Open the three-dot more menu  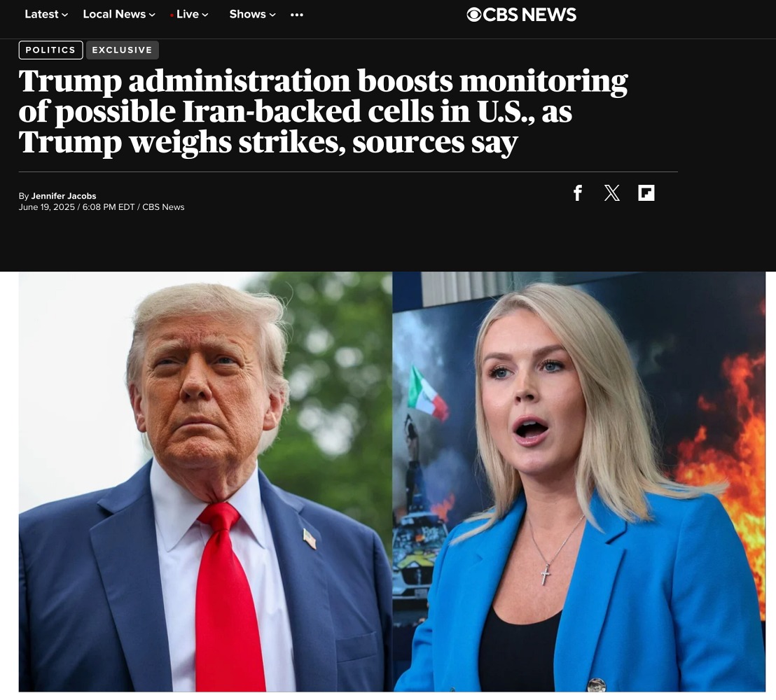tap(297, 15)
